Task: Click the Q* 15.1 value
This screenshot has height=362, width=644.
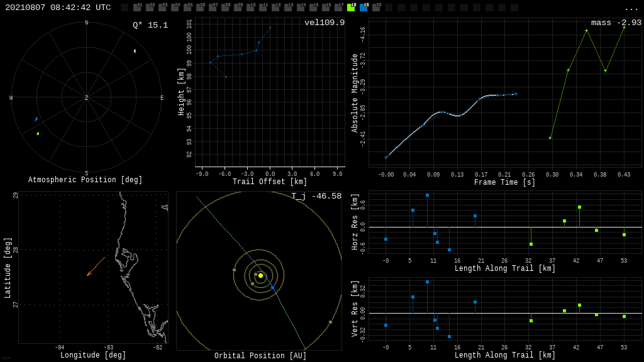Action: pos(150,25)
